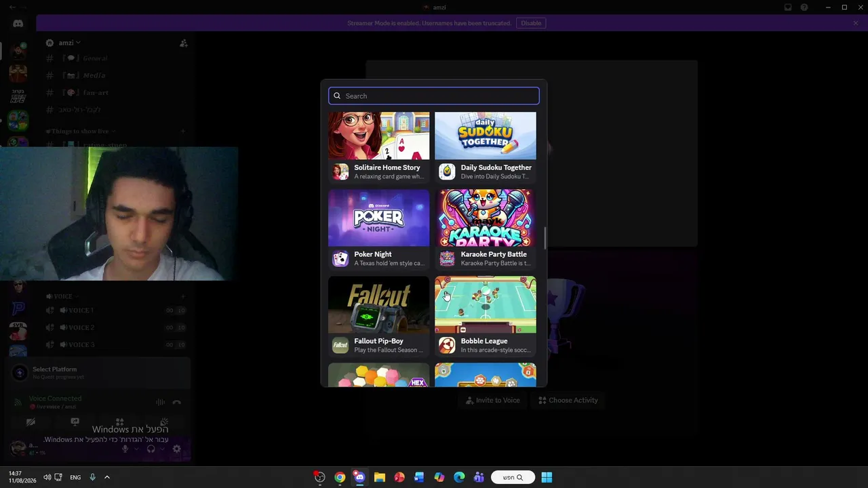Viewport: 868px width, 488px height.
Task: Open the Fallout Pip-Boy activity banner
Action: tap(378, 304)
